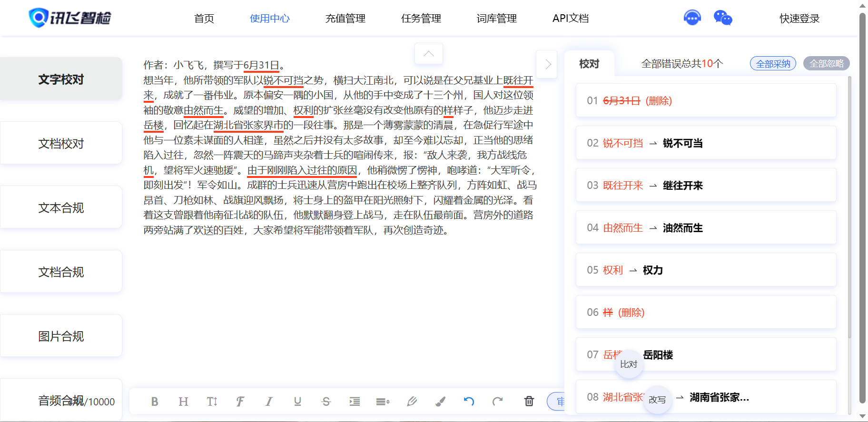Select error 08 湖南省张家 correction card
Screen dimensions: 868x422
coord(706,397)
